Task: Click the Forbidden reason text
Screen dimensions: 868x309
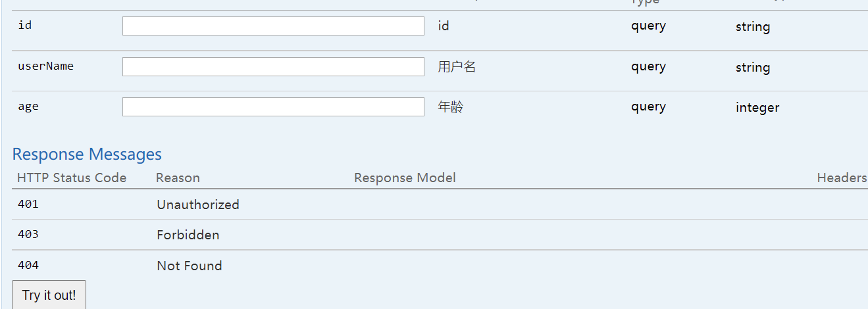Action: [188, 235]
